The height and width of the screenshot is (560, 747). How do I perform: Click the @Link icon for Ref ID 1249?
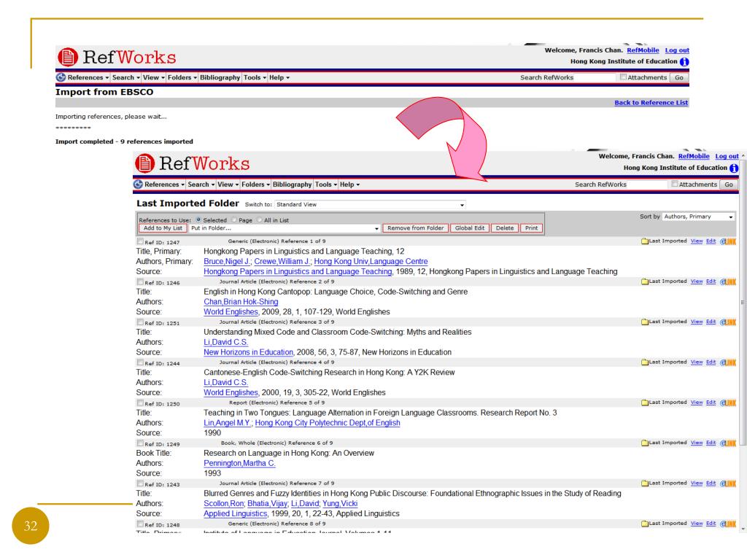pos(727,443)
